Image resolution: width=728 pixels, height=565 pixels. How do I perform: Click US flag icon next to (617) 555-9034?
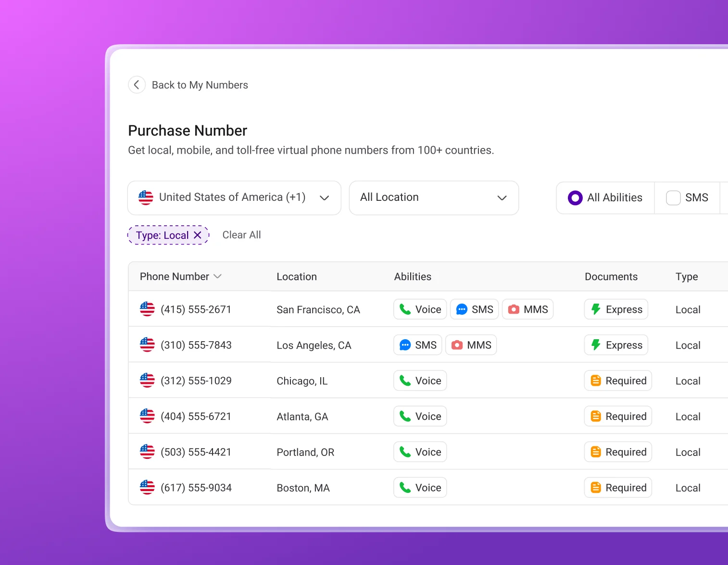(147, 487)
